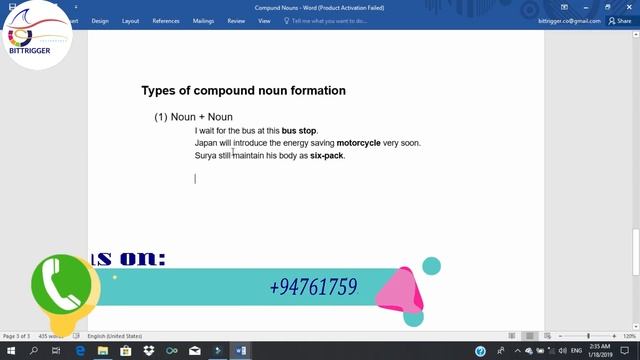Open the Layout ribbon tab
The width and height of the screenshot is (640, 360).
[130, 21]
